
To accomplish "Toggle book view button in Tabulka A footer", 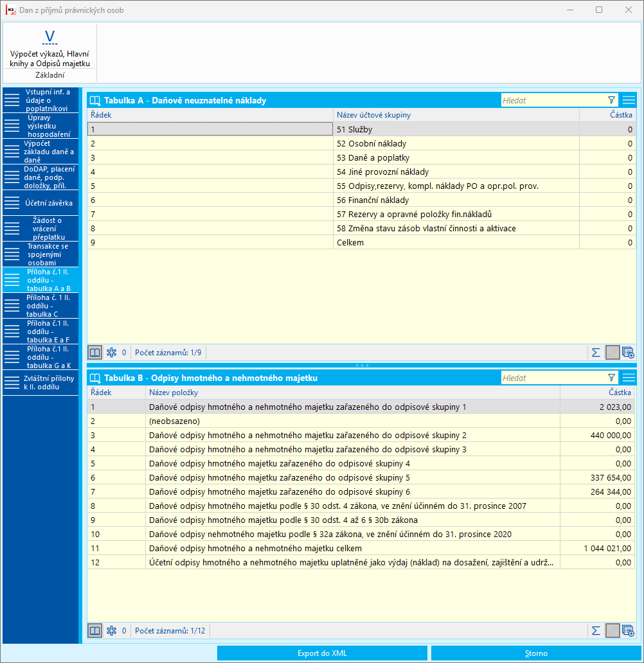I will [94, 353].
